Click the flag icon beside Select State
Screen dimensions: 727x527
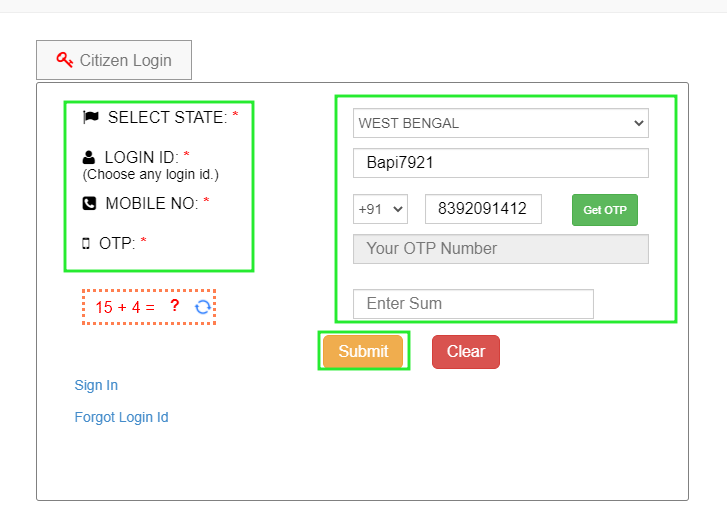[91, 117]
